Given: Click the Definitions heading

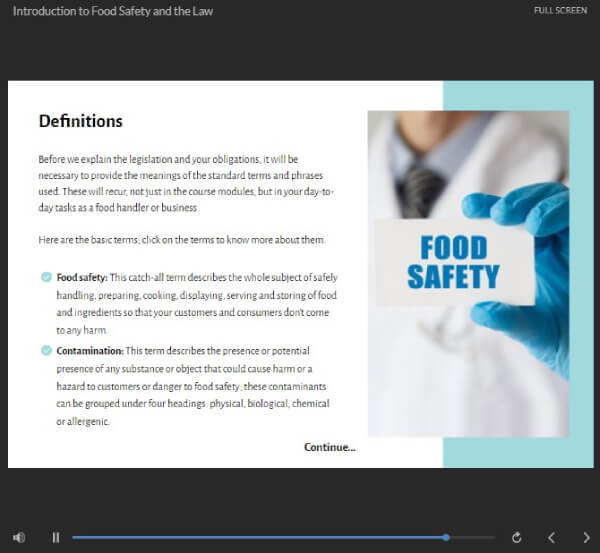Looking at the screenshot, I should [x=81, y=121].
